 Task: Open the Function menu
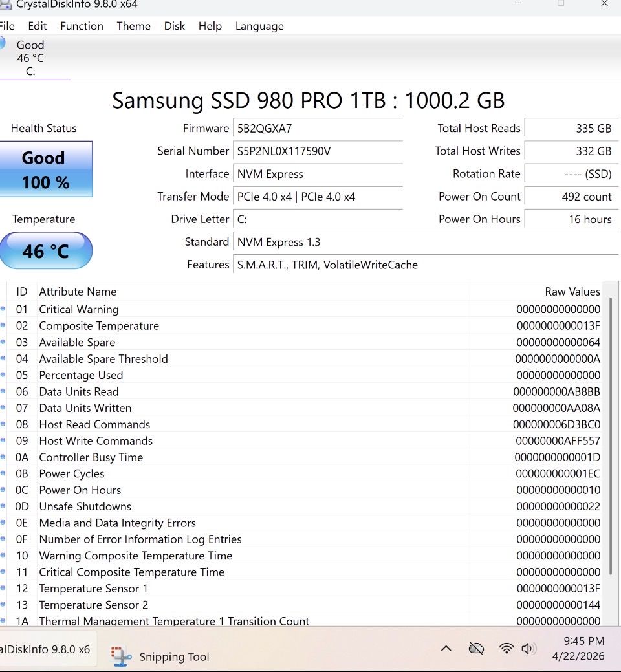point(82,26)
